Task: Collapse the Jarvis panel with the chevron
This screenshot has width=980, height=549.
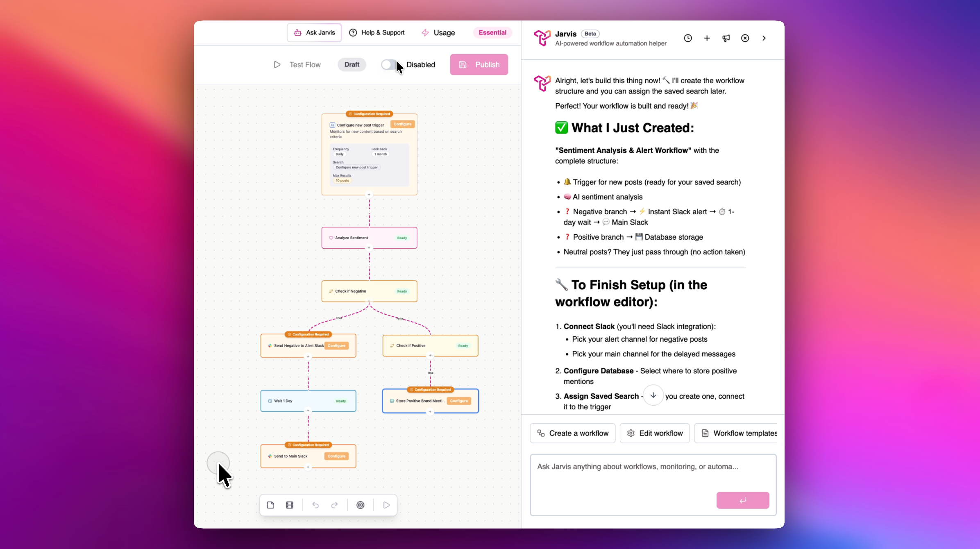Action: (764, 38)
